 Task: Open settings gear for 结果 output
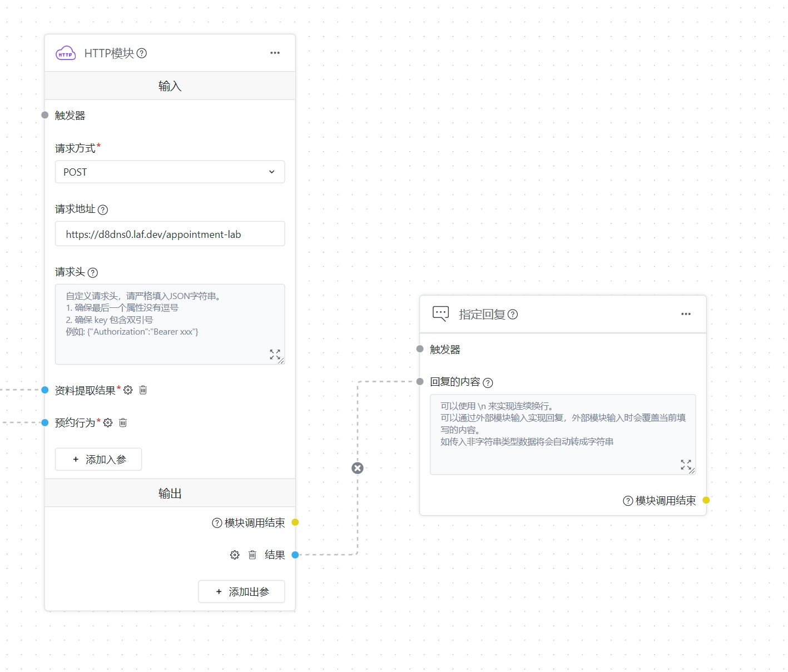[235, 555]
